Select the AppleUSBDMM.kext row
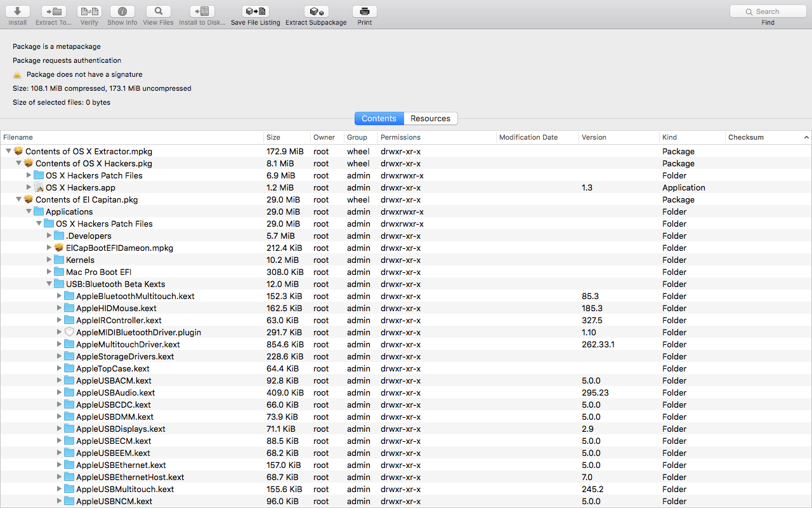Viewport: 812px width, 508px height. [x=406, y=417]
